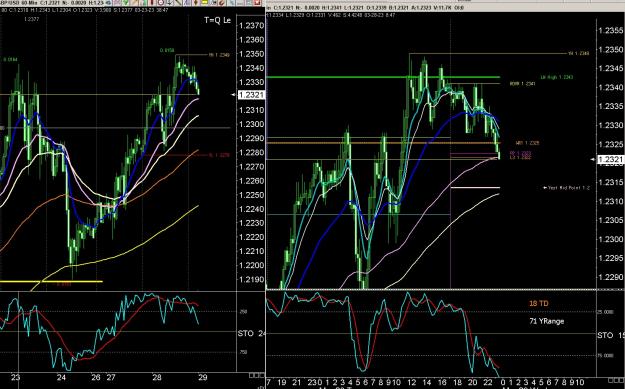Click the 1.2295 price on the right chart axis
This screenshot has width=625, height=389.
coord(611,258)
